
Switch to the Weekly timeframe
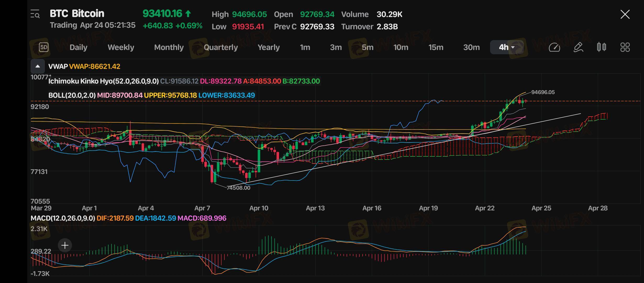tap(121, 47)
